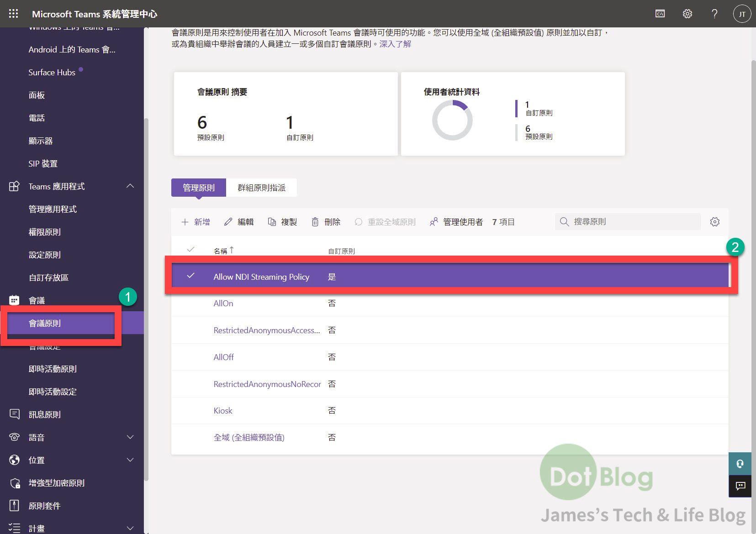
Task: Click the 管理使用者 people icon
Action: tap(434, 222)
